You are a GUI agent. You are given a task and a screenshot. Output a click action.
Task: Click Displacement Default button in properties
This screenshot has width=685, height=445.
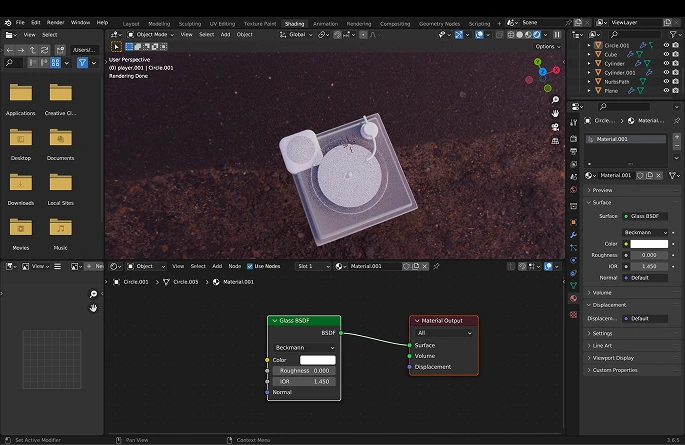point(645,318)
